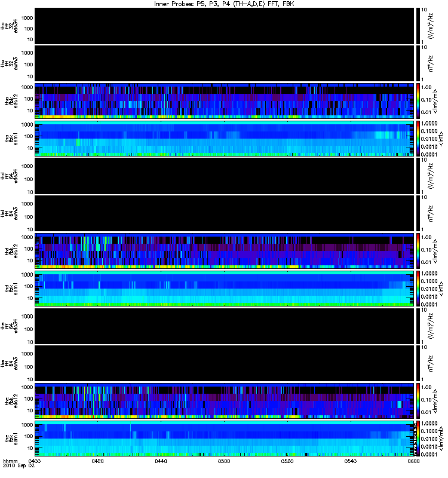Click the 1.0000 color scale value of tha scm1
Image resolution: width=448 pixels, height=478 pixels.
point(429,123)
